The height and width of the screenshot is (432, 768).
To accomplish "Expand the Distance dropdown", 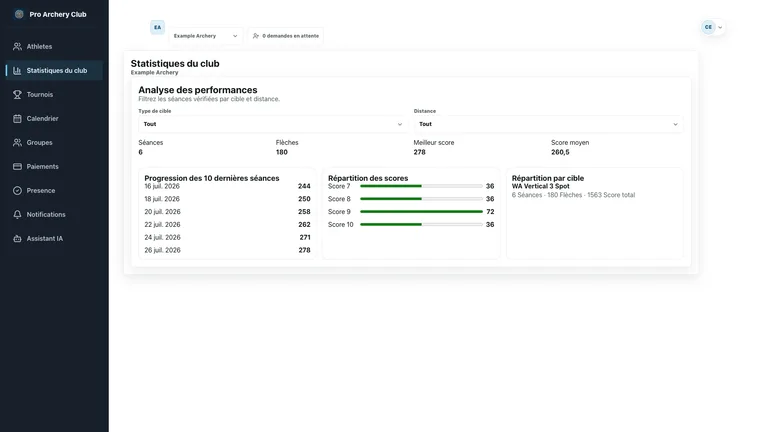I will pos(548,124).
